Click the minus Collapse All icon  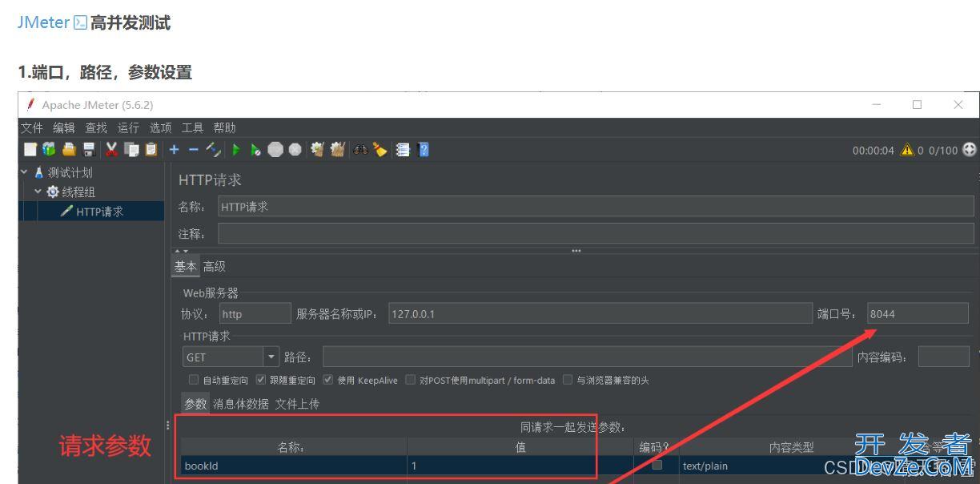(193, 150)
